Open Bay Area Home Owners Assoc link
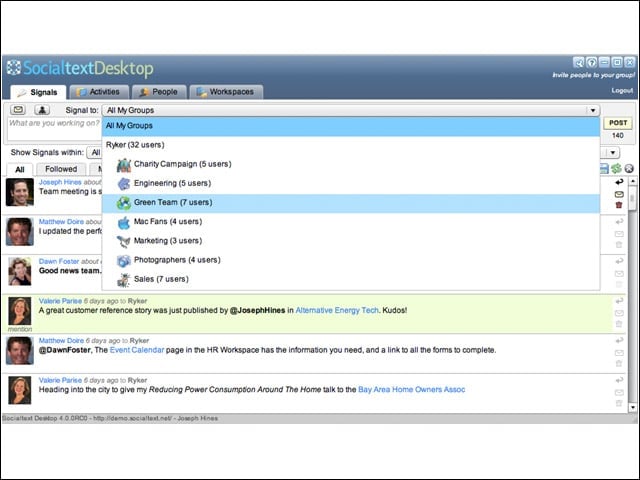 coord(411,389)
